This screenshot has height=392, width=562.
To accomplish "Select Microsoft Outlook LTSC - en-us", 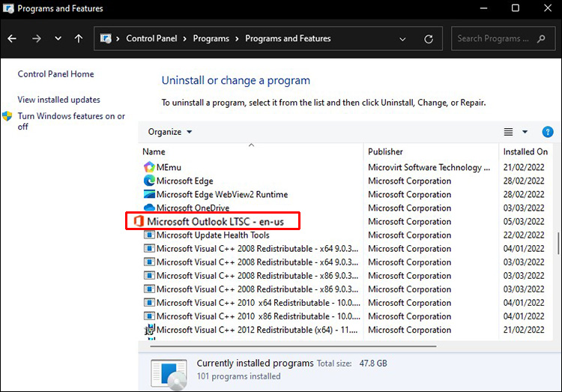I will [215, 222].
